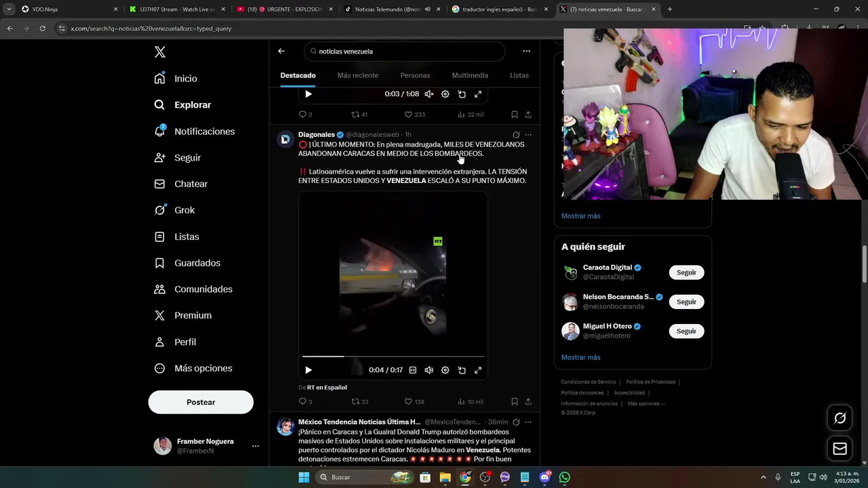Click Grok icon on Diagonales post
The height and width of the screenshot is (488, 868).
[x=516, y=135]
